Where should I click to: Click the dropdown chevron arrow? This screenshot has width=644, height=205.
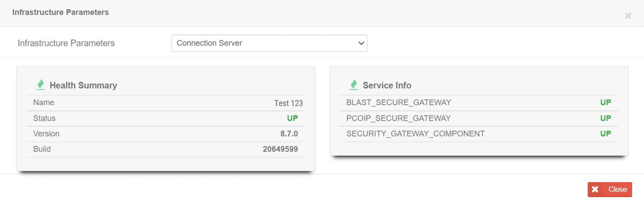pos(361,43)
